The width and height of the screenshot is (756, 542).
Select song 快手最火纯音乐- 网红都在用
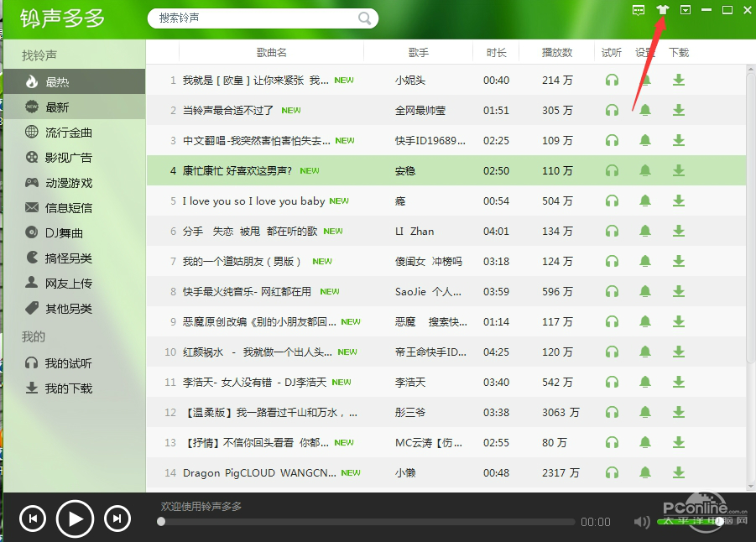point(247,291)
